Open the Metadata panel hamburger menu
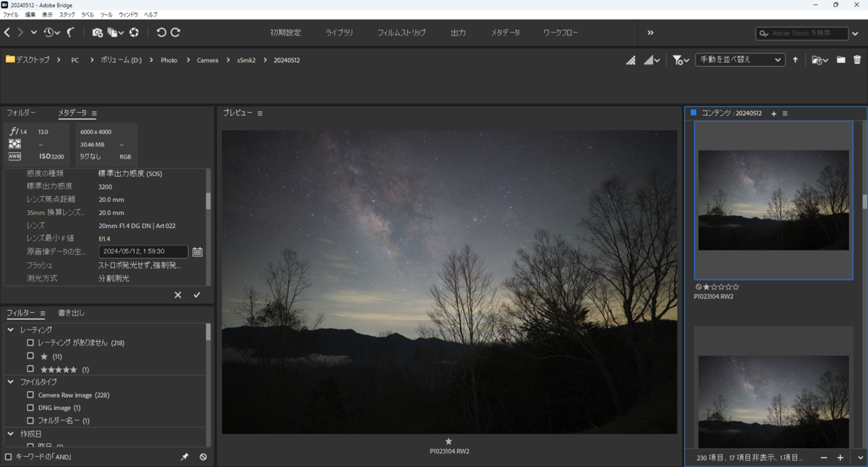 click(x=94, y=113)
